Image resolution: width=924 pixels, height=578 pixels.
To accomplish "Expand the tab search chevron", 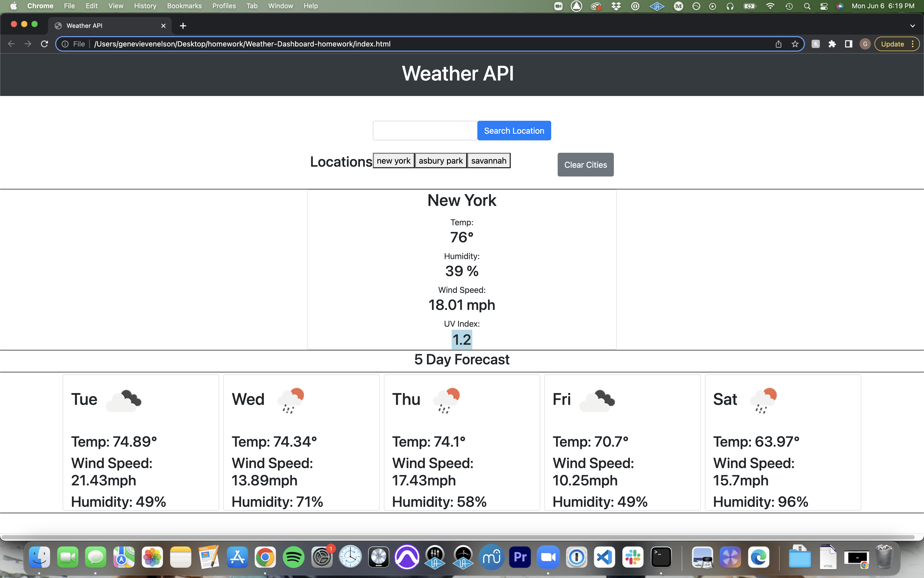I will (912, 26).
